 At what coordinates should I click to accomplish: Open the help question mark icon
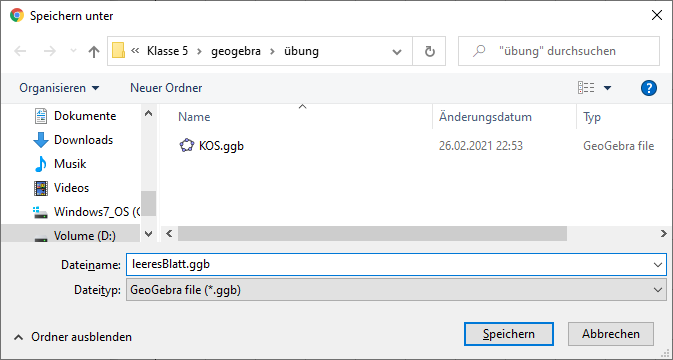[x=649, y=88]
